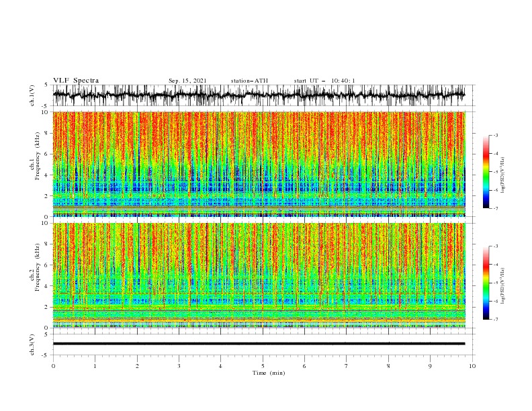Click time axis tick label "5"
Screen dimensions: 532x411
263,366
